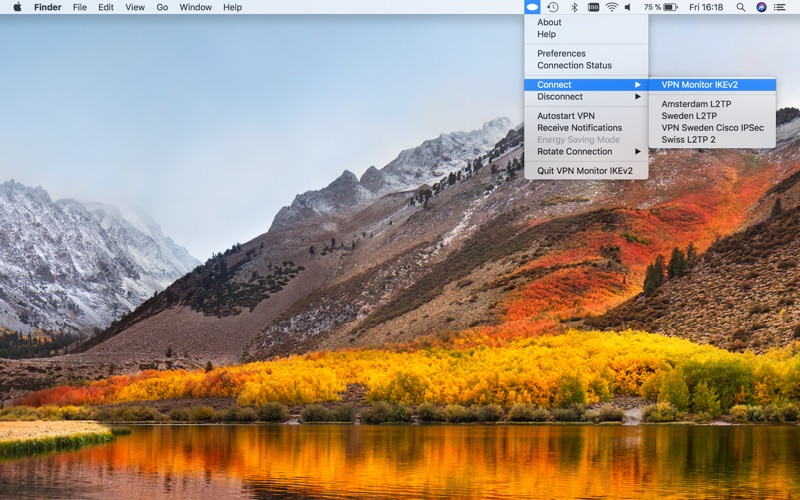The height and width of the screenshot is (500, 800).
Task: Open Notification Center list icon
Action: point(780,7)
